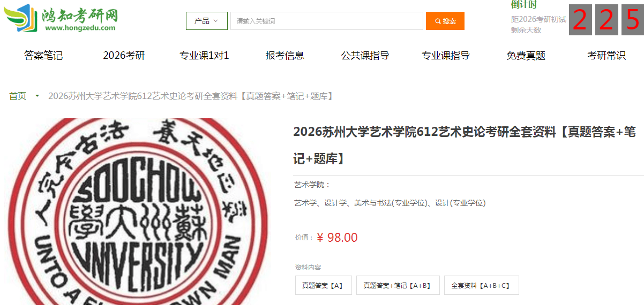Click the 鸿知考研网 site logo

[61, 19]
